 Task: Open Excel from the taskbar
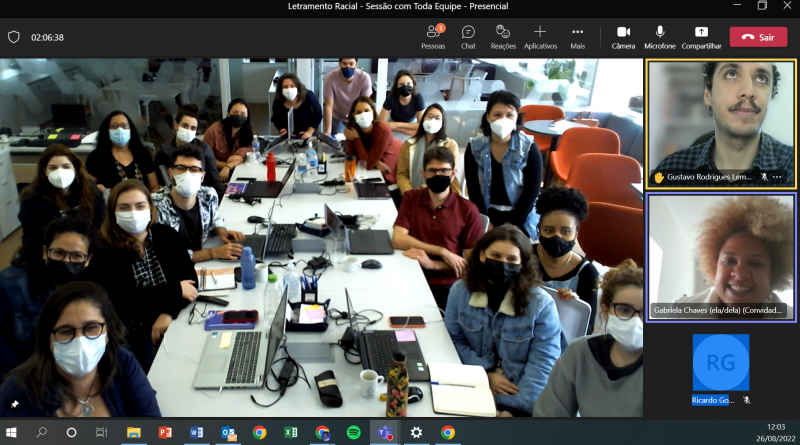tap(291, 432)
